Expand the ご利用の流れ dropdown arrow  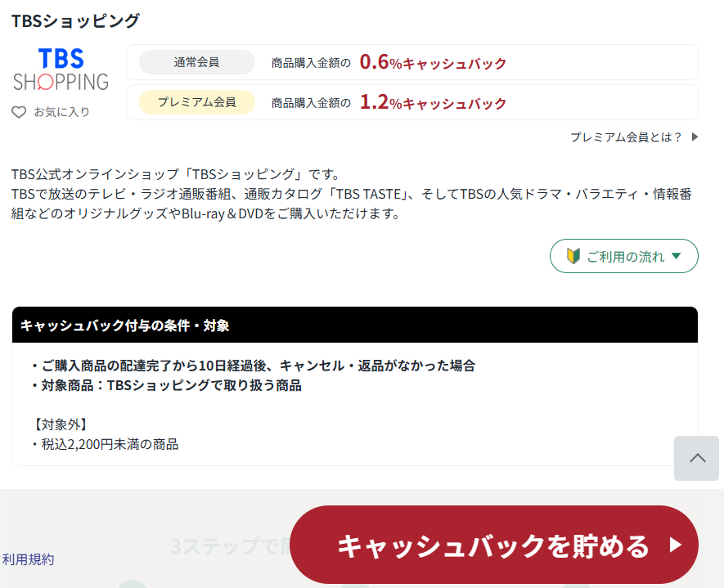[676, 256]
